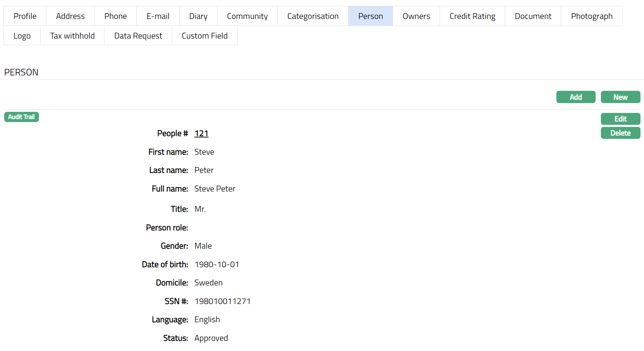
Task: Follow the People # 121 link
Action: [201, 134]
